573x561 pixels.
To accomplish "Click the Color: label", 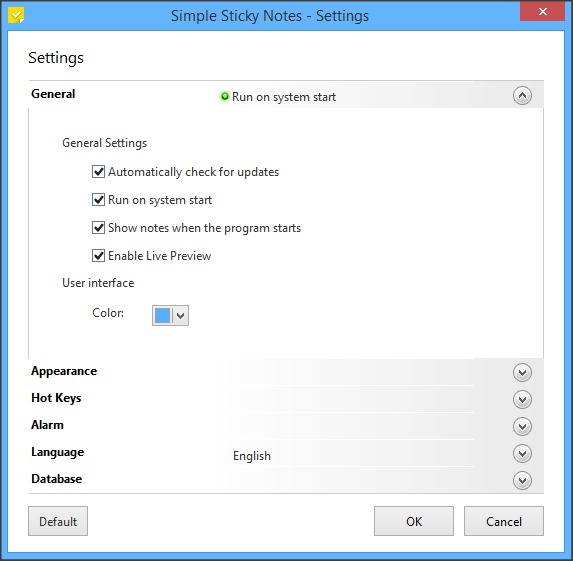I will pyautogui.click(x=108, y=313).
